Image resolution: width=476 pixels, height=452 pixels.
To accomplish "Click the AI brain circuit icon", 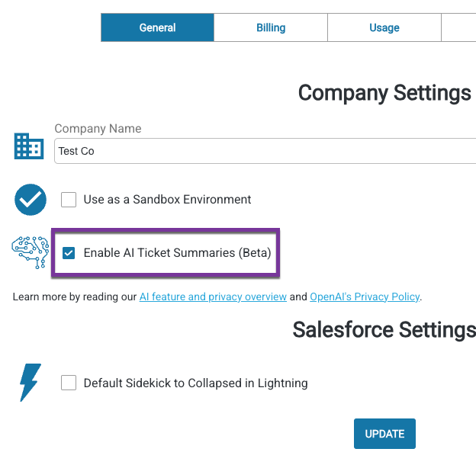I will pos(30,253).
